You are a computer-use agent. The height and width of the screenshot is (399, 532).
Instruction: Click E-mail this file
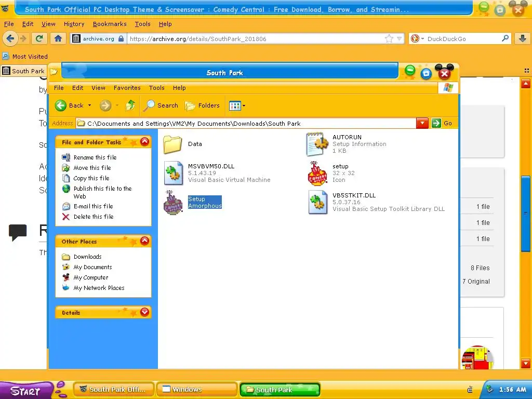(x=94, y=206)
